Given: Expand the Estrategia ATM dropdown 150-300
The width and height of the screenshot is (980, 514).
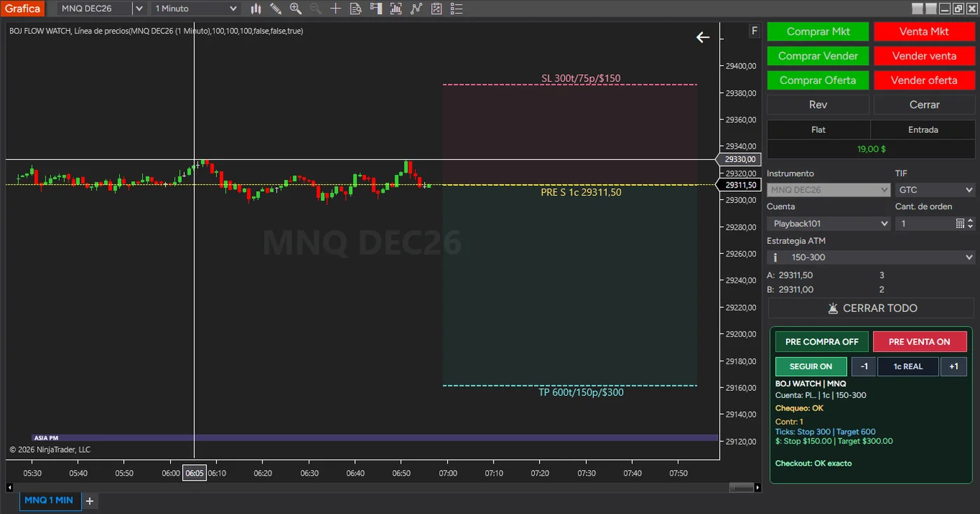Looking at the screenshot, I should pos(871,257).
